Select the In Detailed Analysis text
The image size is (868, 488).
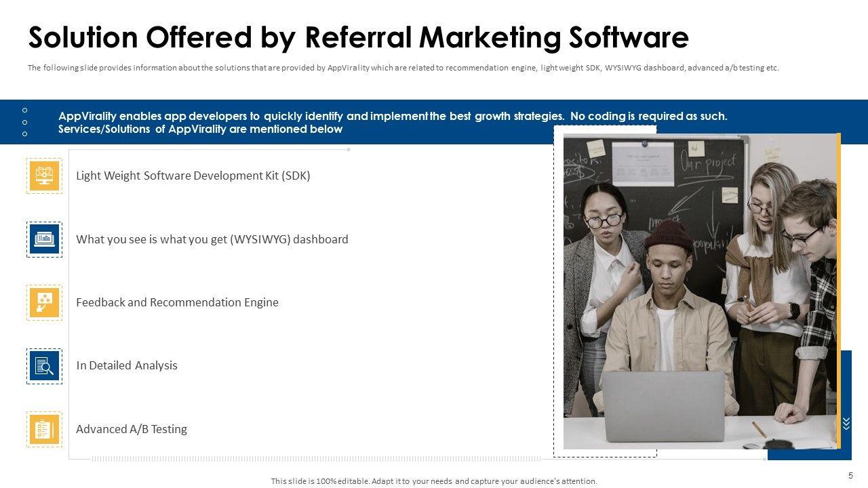point(127,366)
